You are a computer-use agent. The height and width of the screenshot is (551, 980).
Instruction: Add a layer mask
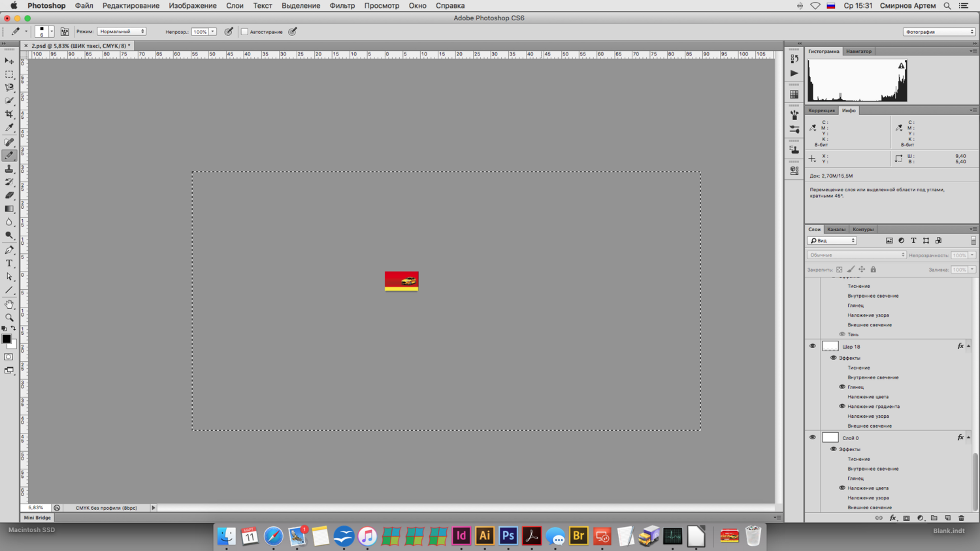pyautogui.click(x=906, y=518)
